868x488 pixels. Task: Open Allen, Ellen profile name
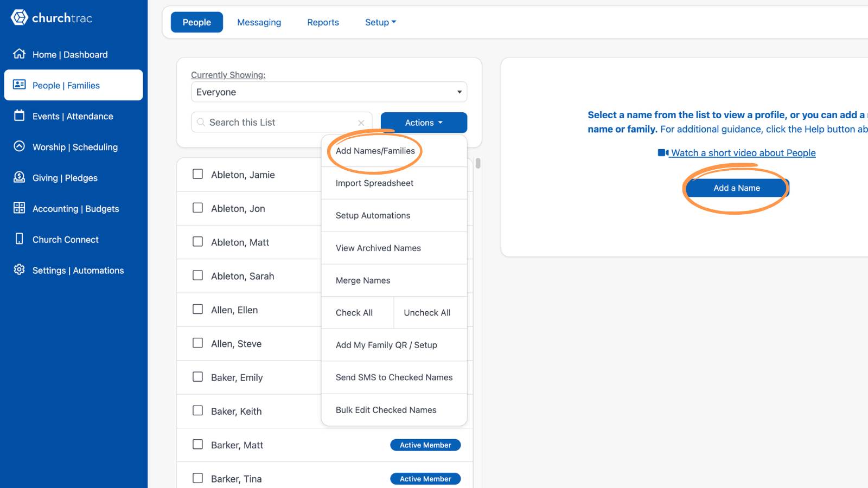[x=234, y=310]
